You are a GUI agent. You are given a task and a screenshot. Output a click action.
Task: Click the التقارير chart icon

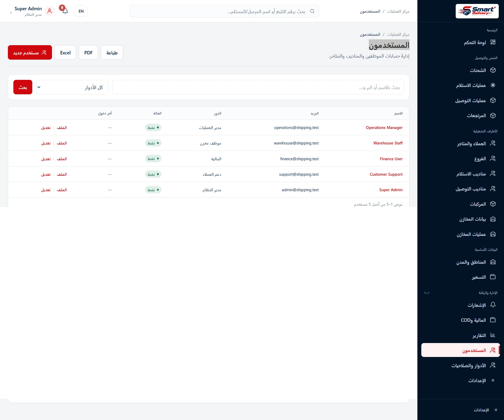click(493, 335)
